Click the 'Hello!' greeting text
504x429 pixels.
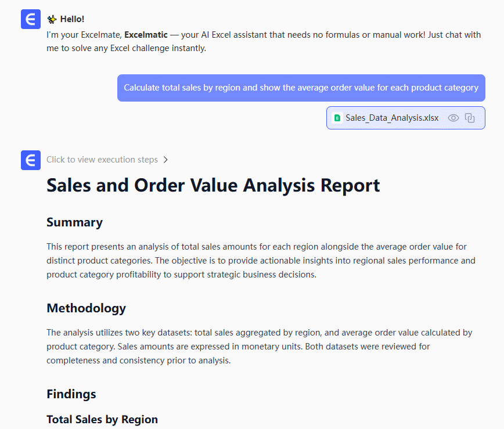(x=72, y=19)
